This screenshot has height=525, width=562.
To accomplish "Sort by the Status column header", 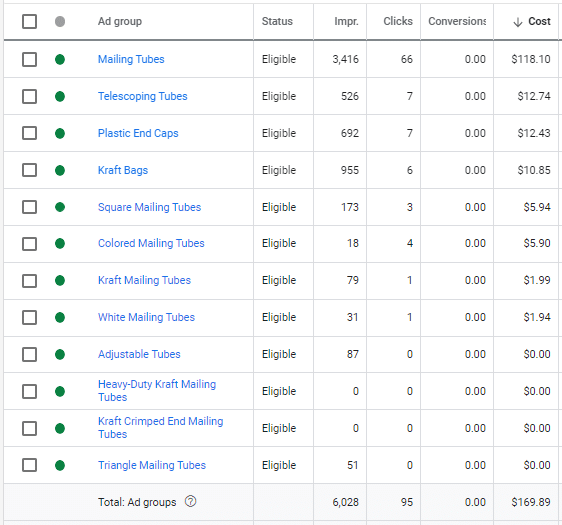I will pos(277,22).
